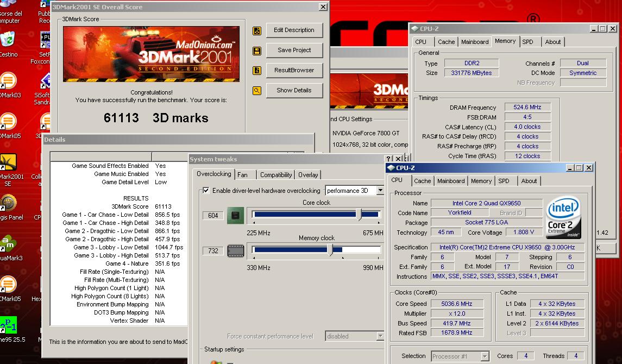The height and width of the screenshot is (364, 622).
Task: Click the Multiplier x 12.0 value
Action: (x=456, y=313)
